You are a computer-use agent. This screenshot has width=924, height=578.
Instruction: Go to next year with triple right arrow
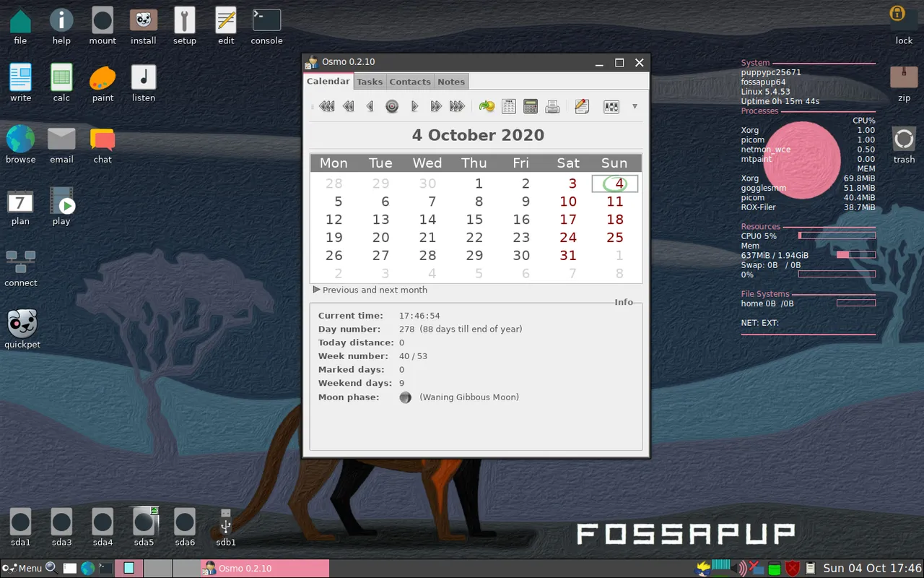(x=457, y=106)
